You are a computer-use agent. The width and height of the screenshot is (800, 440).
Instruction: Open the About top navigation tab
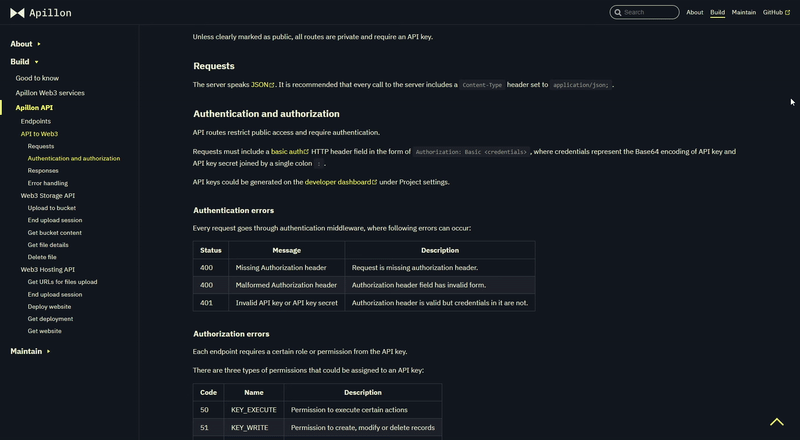(x=694, y=12)
